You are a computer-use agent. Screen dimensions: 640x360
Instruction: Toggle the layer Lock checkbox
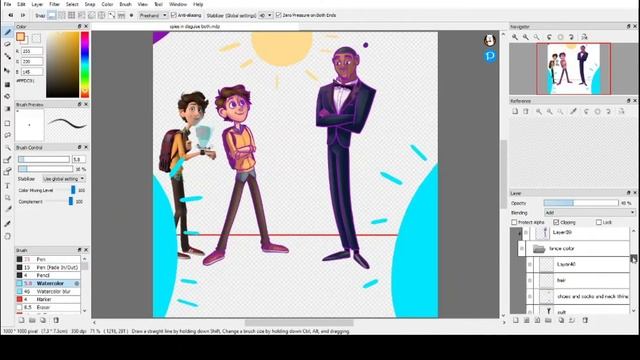click(599, 222)
